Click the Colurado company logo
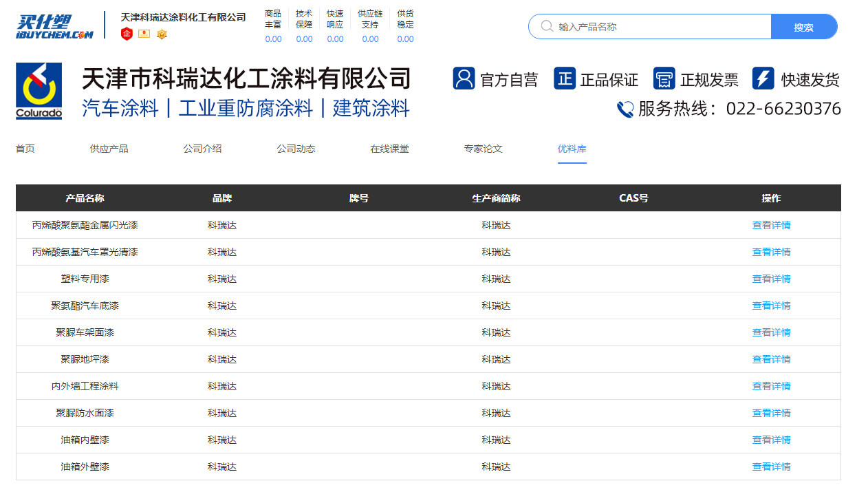 (x=39, y=91)
